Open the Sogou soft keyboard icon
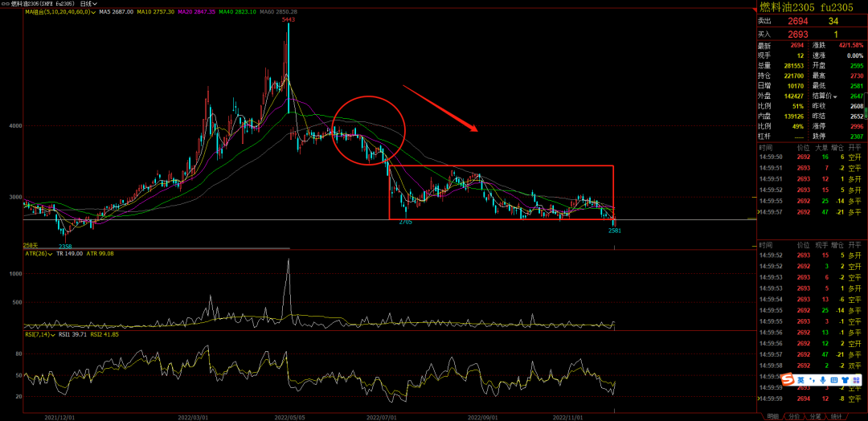The image size is (868, 421). click(x=834, y=380)
